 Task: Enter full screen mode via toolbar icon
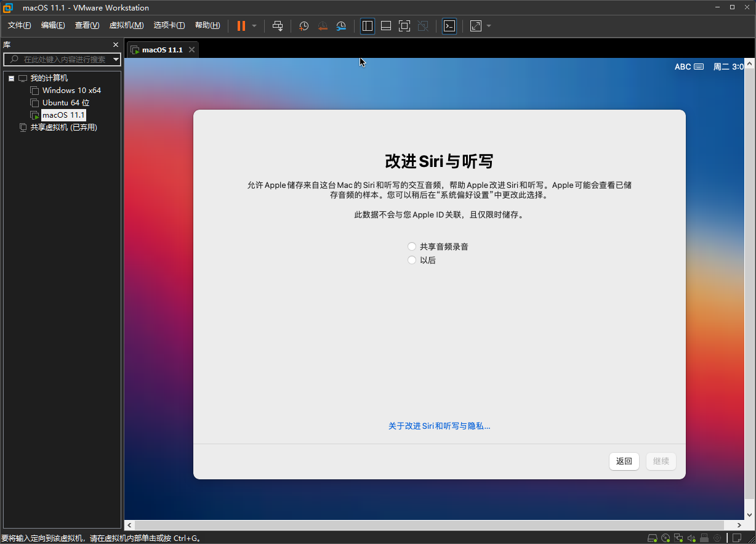pyautogui.click(x=404, y=26)
